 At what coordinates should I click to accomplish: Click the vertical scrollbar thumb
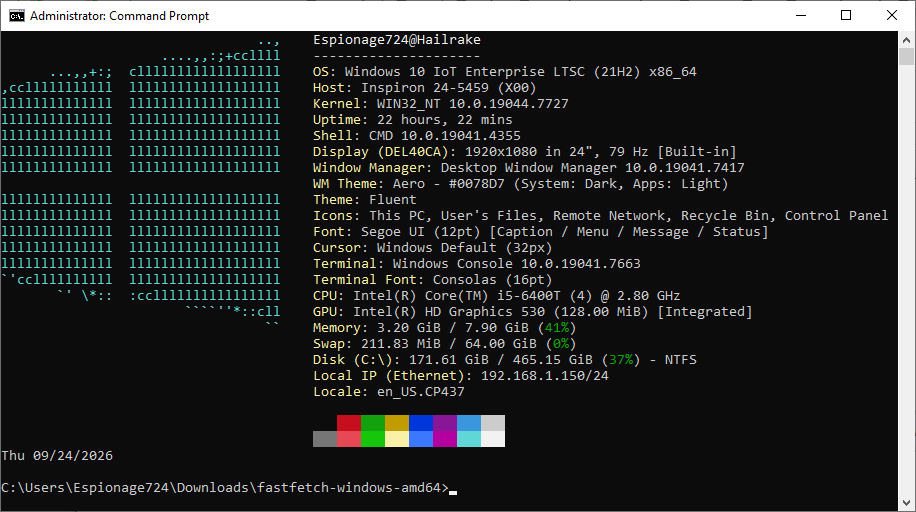coord(906,57)
